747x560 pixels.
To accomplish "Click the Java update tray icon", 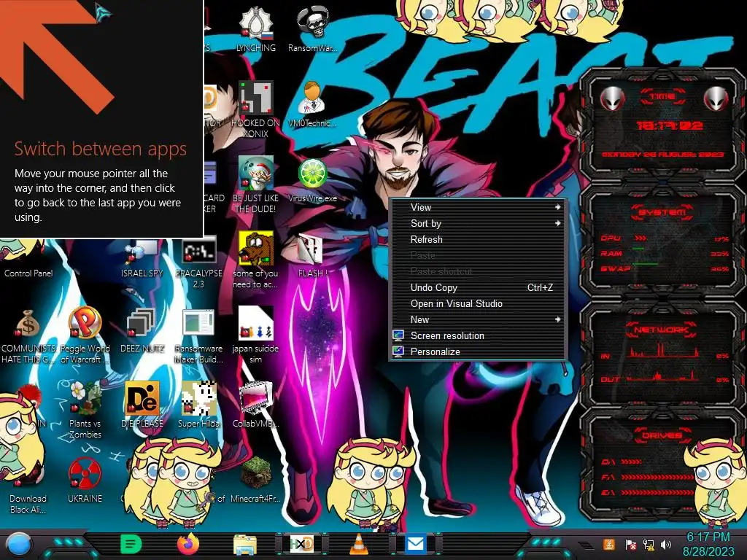I will pyautogui.click(x=608, y=544).
